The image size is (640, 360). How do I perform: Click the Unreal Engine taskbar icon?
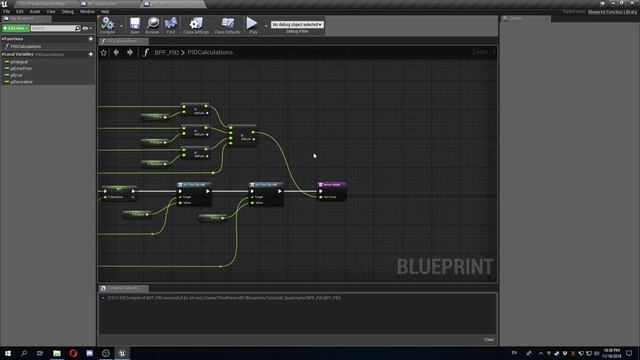[x=122, y=353]
